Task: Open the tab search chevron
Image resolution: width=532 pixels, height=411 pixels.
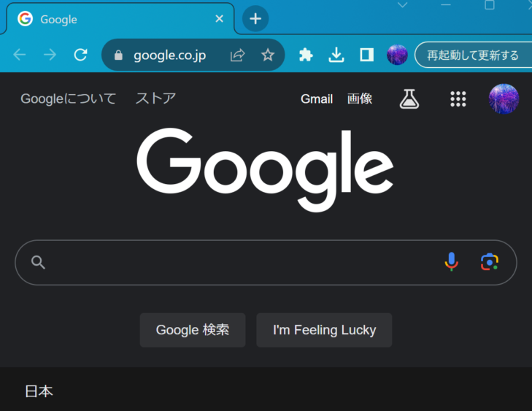Action: 402,5
